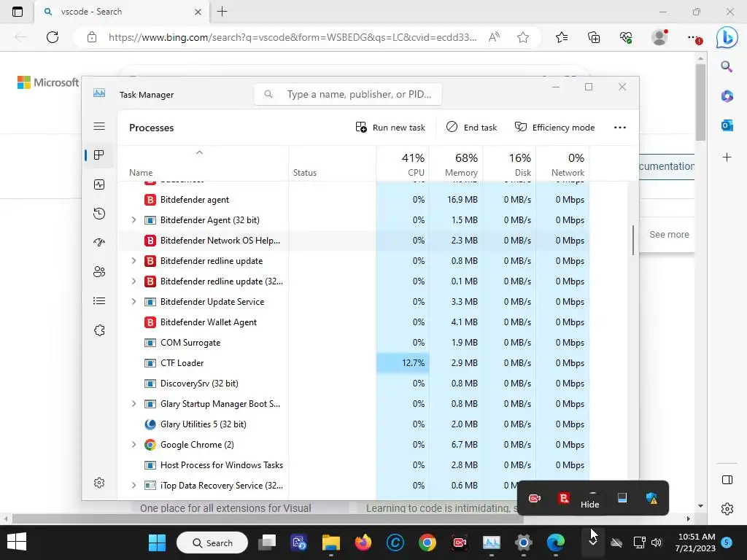Click Efficiency mode button

pyautogui.click(x=554, y=127)
